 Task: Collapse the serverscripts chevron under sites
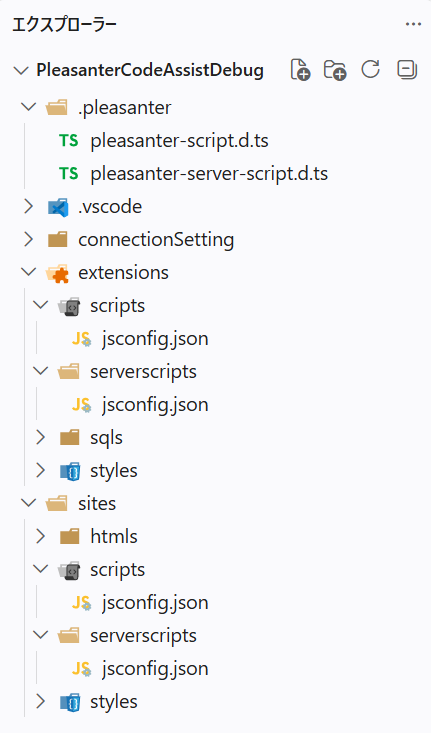click(41, 635)
